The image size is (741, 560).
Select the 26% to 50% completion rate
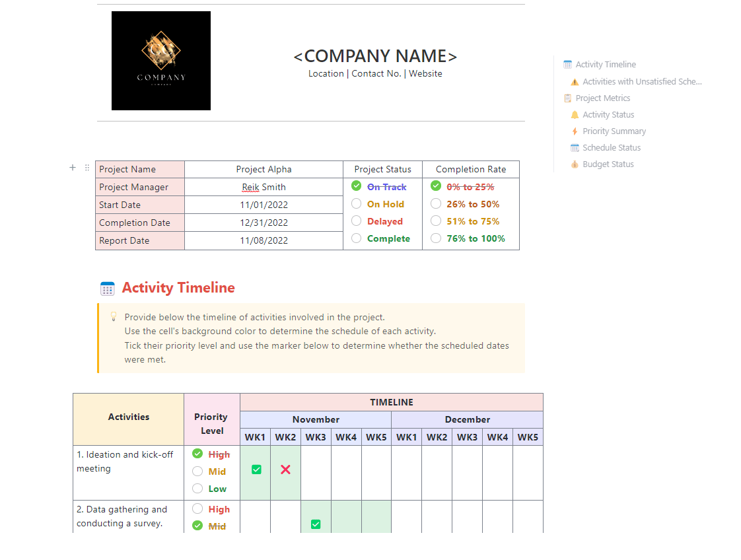[x=436, y=203]
